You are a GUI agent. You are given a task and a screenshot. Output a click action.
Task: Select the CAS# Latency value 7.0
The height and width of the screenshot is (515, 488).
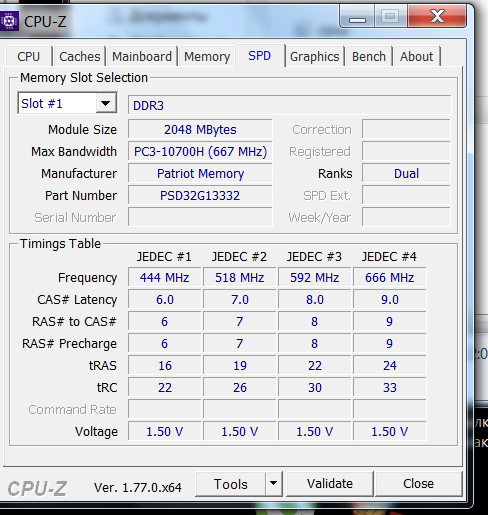click(x=240, y=299)
